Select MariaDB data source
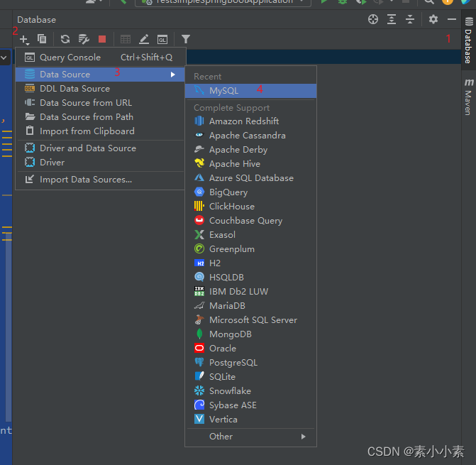476x465 pixels. click(250, 306)
